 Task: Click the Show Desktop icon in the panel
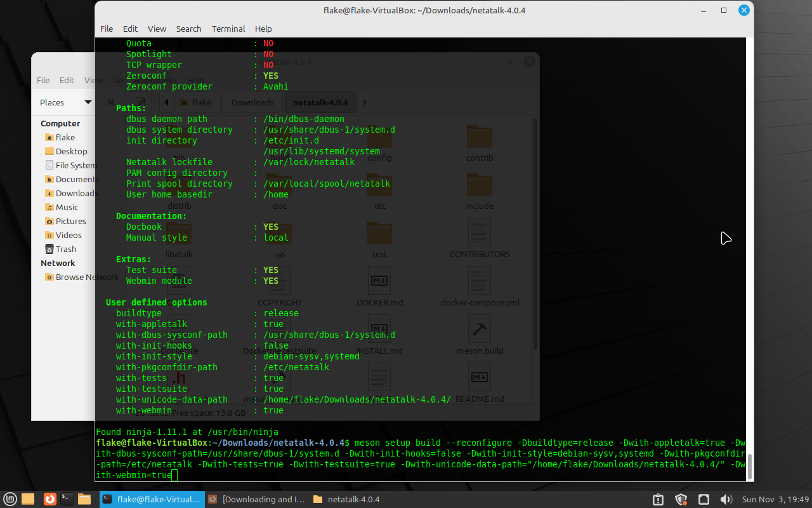click(x=28, y=499)
